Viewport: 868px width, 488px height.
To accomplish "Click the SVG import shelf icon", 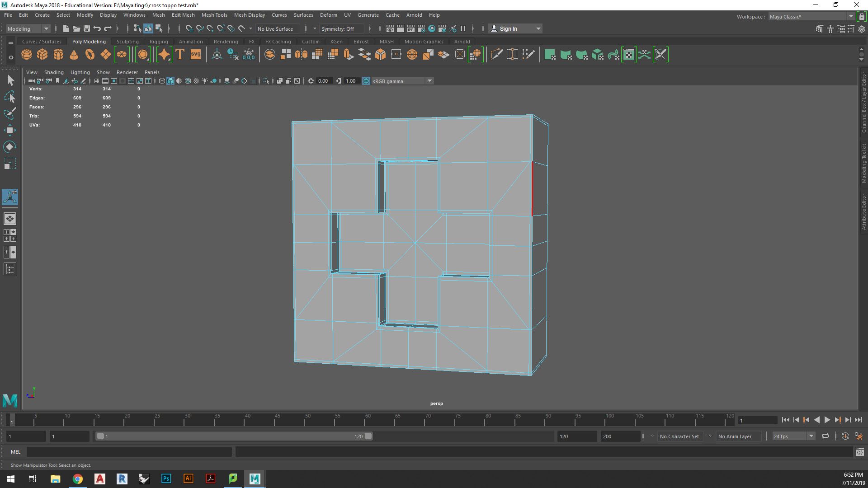I will (196, 55).
